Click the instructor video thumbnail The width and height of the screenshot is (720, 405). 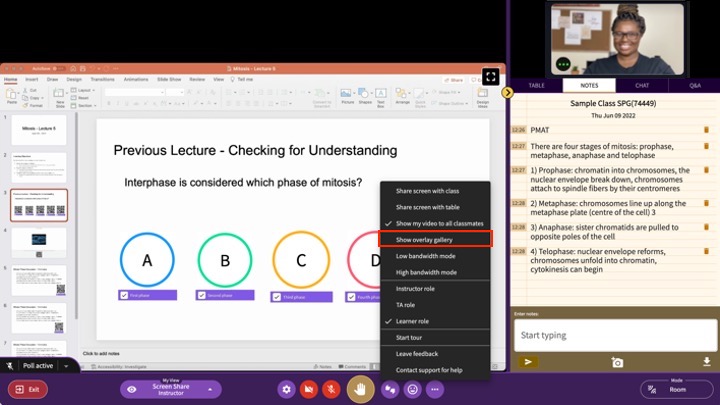[617, 39]
